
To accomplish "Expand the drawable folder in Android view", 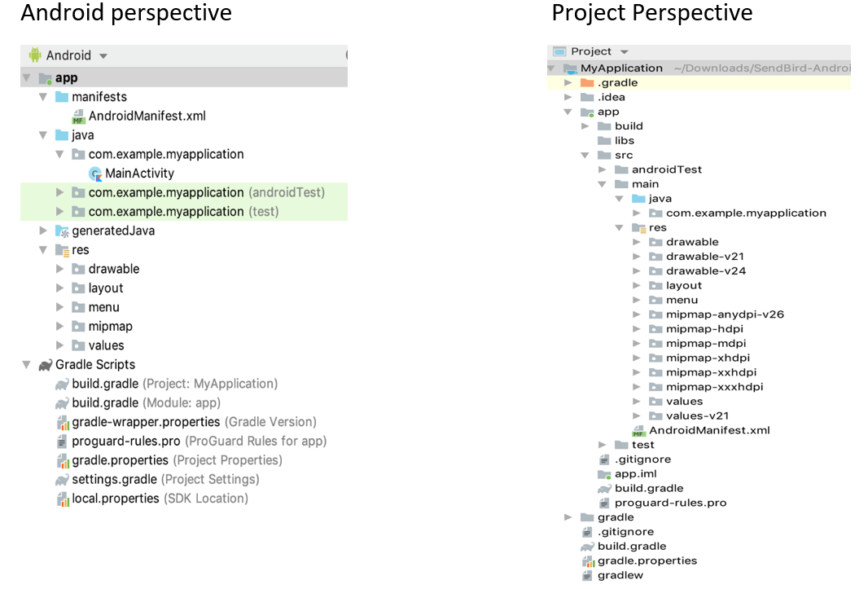I will 59,269.
